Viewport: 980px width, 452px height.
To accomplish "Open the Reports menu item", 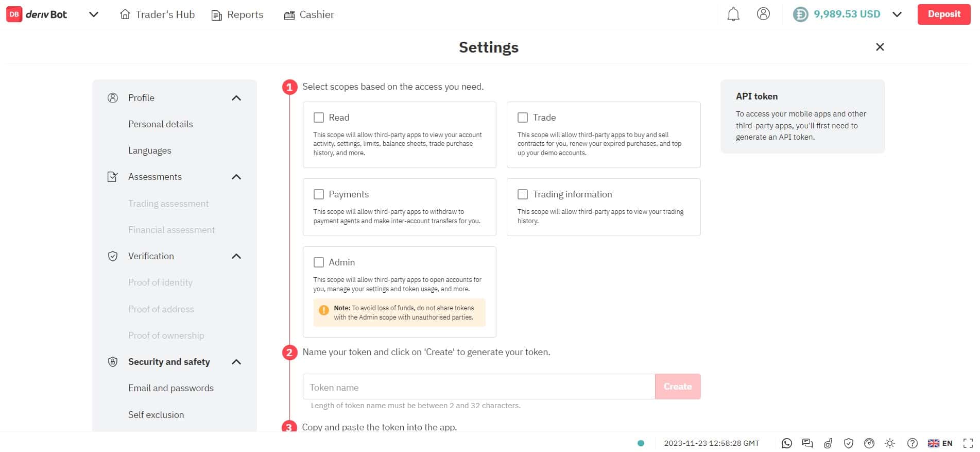I will point(237,14).
